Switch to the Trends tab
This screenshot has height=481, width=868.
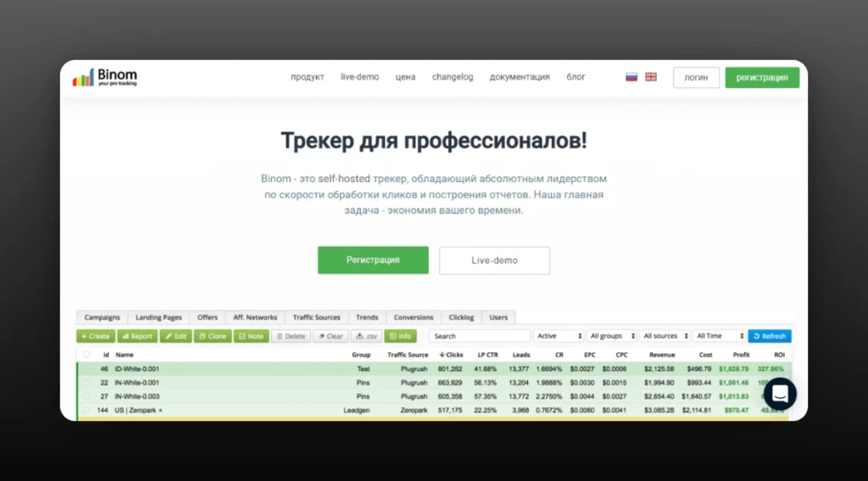(366, 318)
